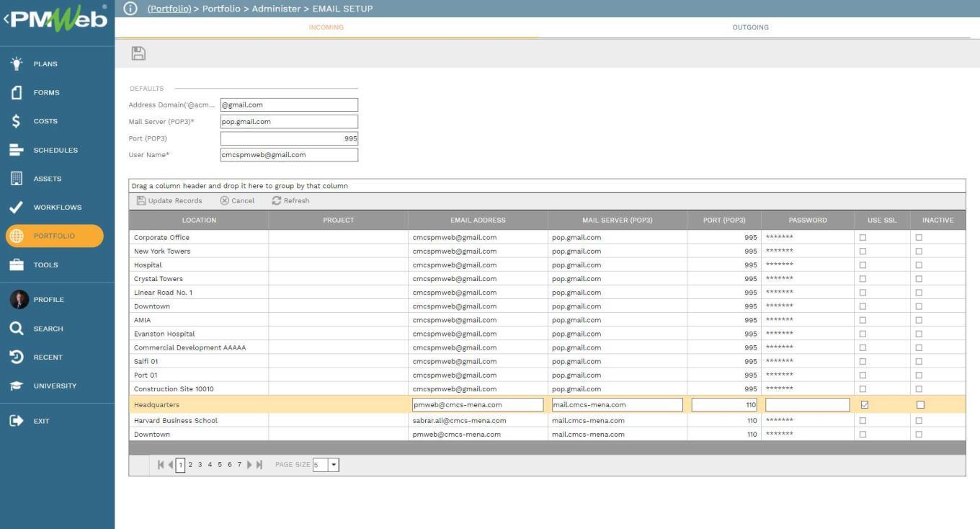
Task: Open Schedules in the sidebar
Action: click(55, 150)
